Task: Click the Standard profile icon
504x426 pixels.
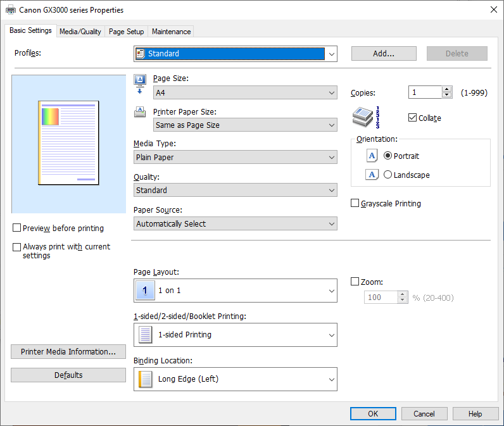Action: click(x=140, y=54)
